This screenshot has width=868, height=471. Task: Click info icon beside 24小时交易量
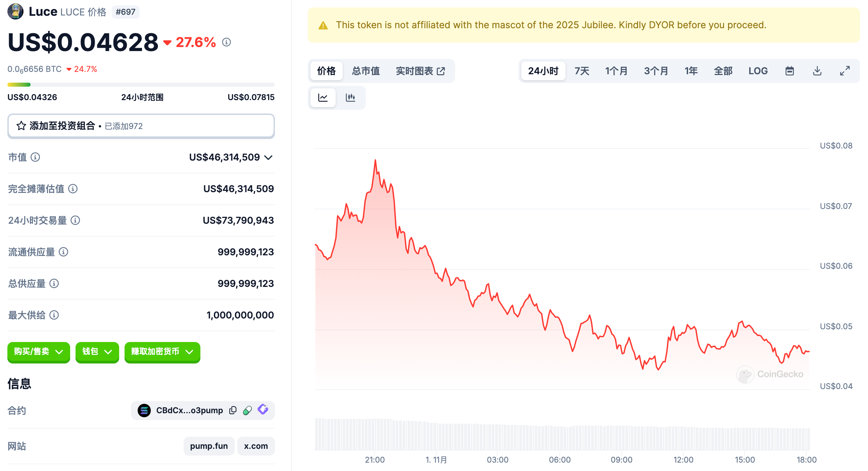76,220
